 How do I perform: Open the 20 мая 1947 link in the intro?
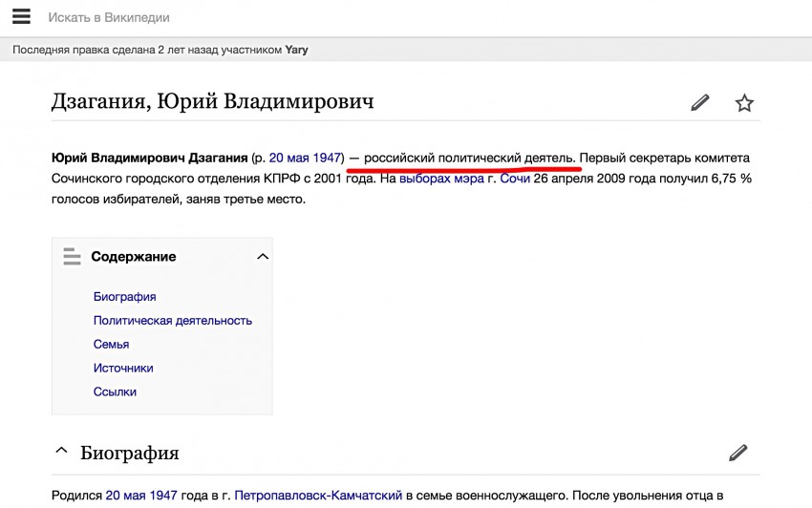pyautogui.click(x=304, y=158)
